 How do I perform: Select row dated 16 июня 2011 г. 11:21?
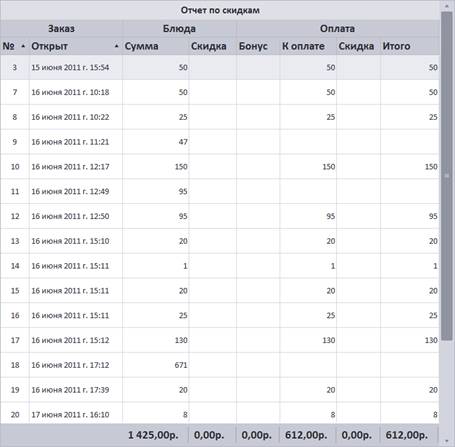(220, 142)
